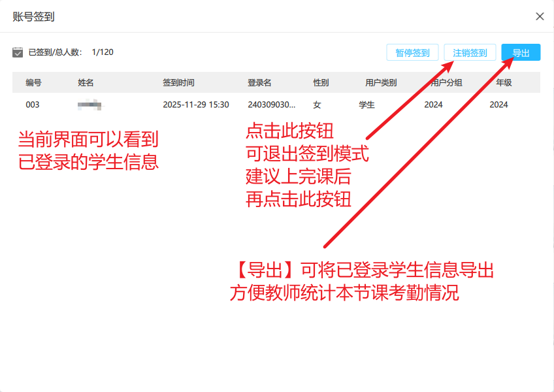
Task: Close the 账号签到 dialog window
Action: [x=540, y=16]
